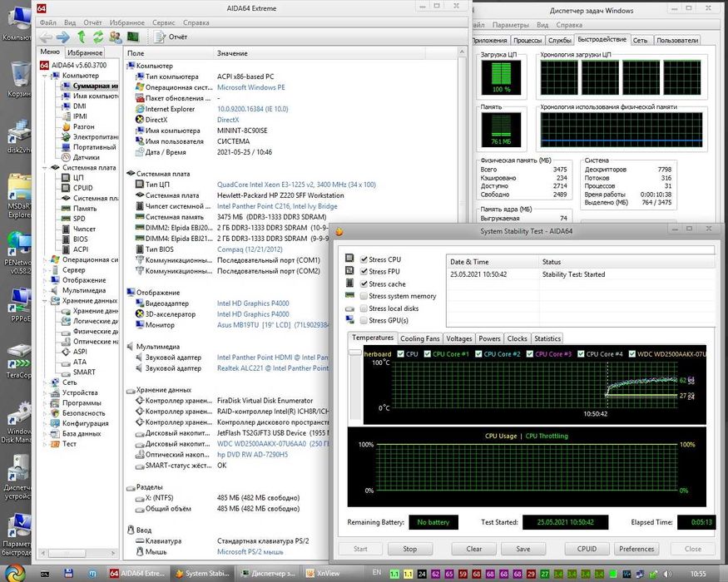Screen dimensions: 728x582
Task: Open the Сервис menu in AIDA64
Action: 163,23
